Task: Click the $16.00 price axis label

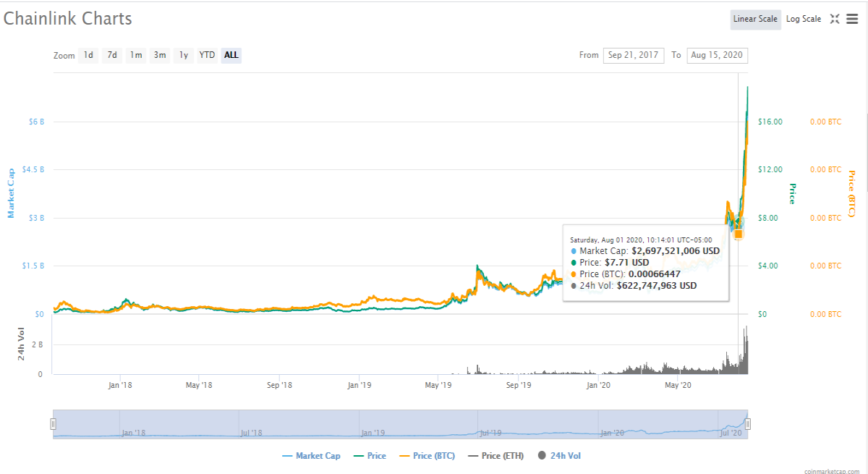Action: (x=770, y=122)
